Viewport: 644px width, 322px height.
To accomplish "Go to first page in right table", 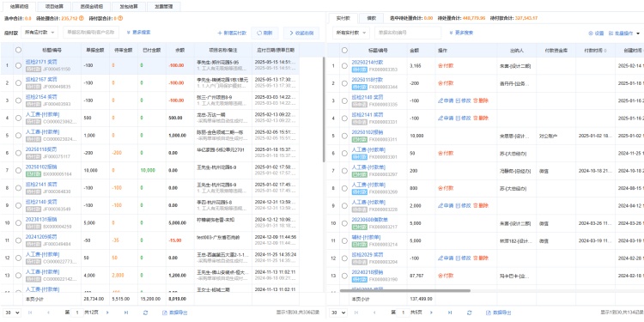I will click(356, 313).
